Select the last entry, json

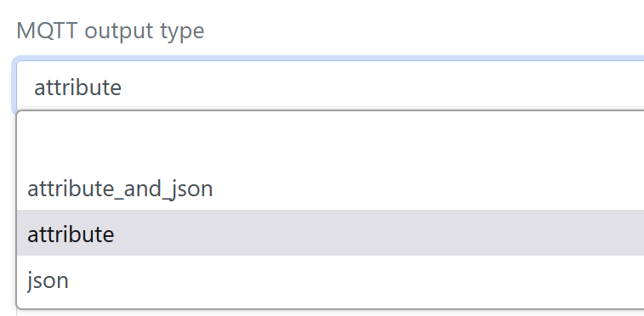(x=330, y=280)
